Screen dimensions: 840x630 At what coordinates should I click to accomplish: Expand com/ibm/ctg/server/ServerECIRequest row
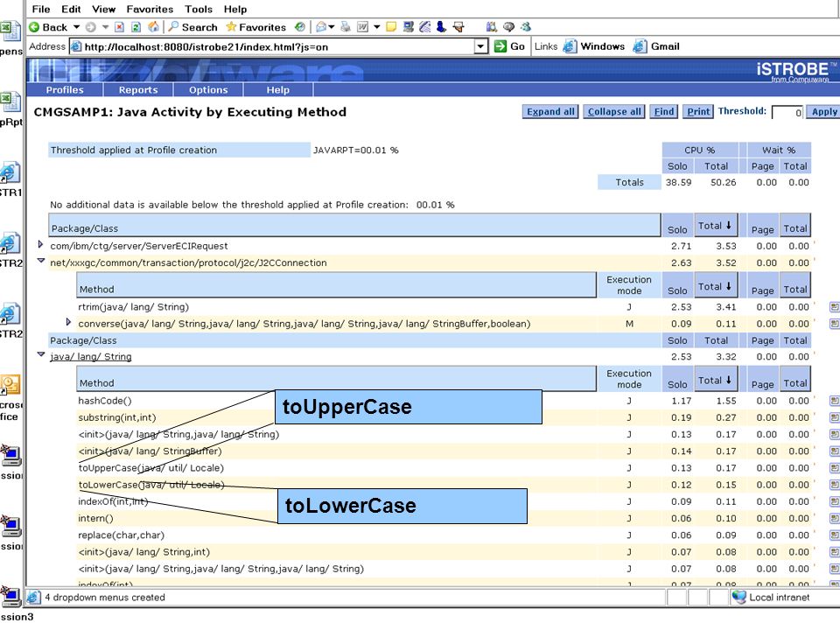[40, 245]
